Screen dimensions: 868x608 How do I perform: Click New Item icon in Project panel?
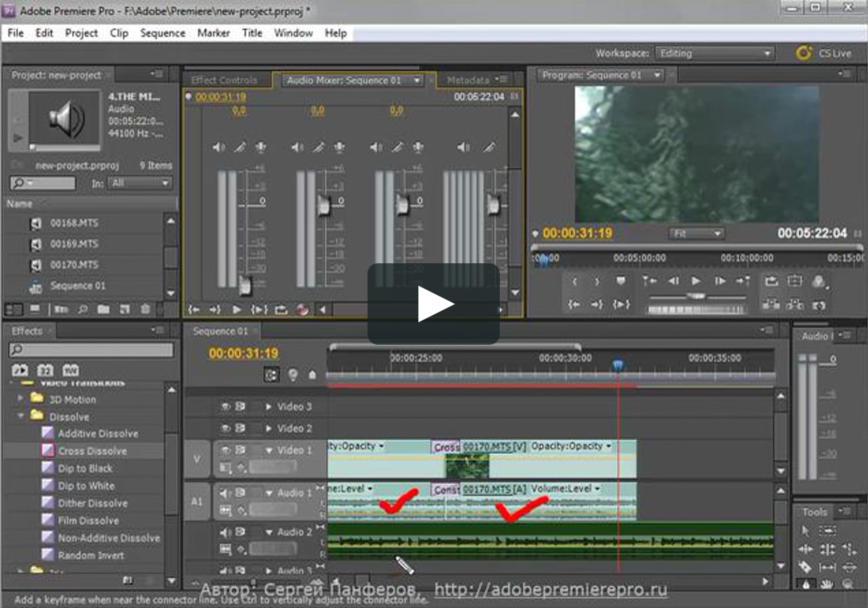[x=124, y=309]
